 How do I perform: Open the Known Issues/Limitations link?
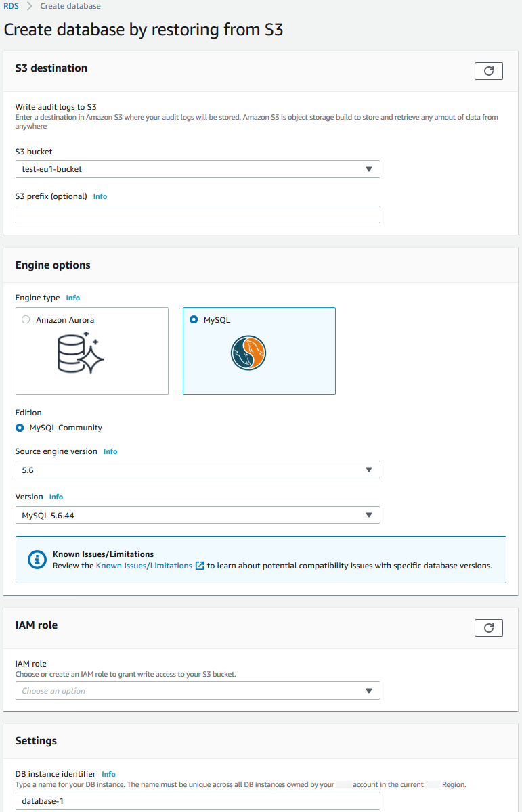coord(144,566)
